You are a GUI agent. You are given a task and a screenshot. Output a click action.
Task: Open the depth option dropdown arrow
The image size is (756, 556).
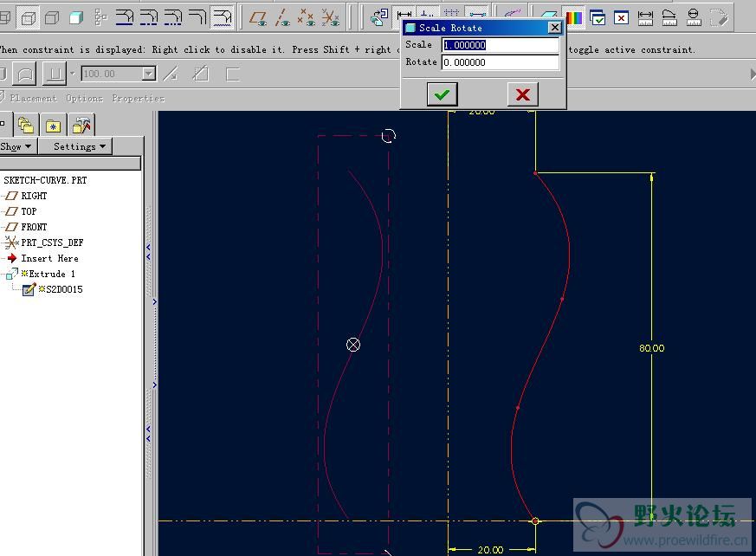point(73,74)
